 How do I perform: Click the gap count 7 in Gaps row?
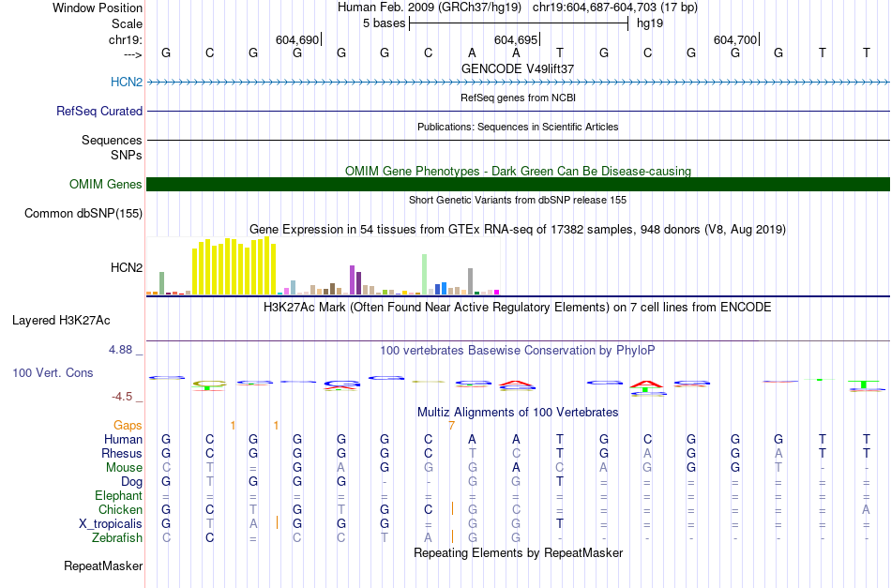(x=451, y=426)
